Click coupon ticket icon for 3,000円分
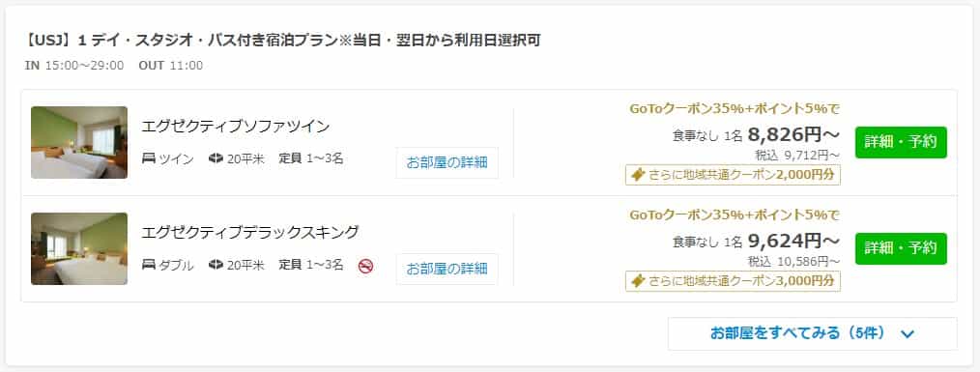This screenshot has height=372, width=980. click(x=637, y=281)
